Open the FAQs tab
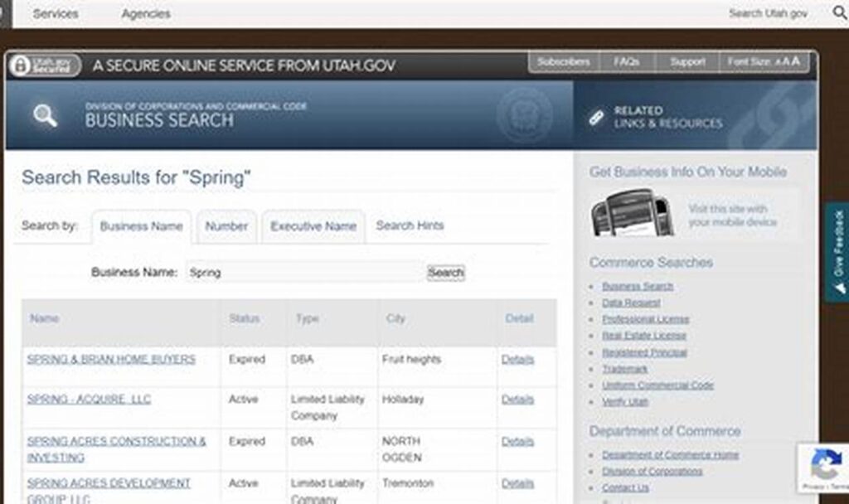 (x=627, y=61)
